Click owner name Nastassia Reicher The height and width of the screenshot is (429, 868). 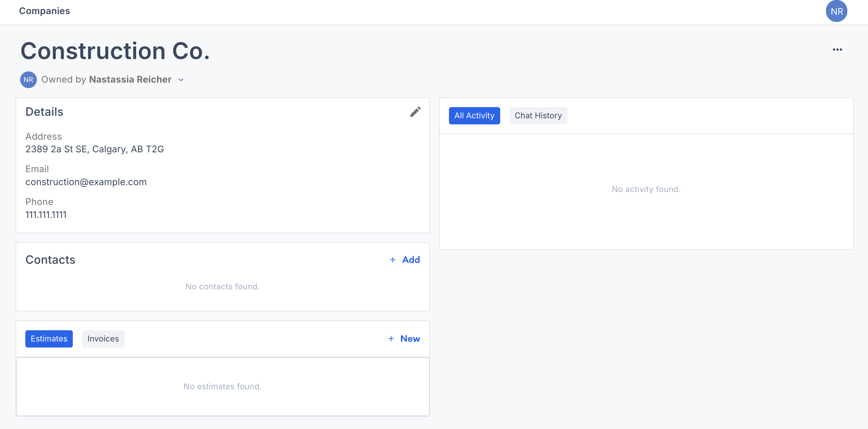[x=130, y=79]
